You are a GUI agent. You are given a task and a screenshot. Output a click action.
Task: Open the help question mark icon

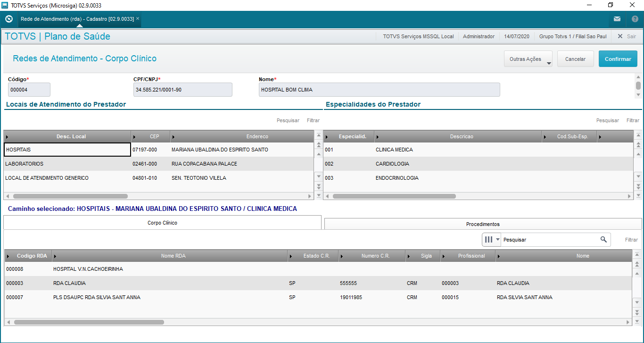pyautogui.click(x=635, y=19)
